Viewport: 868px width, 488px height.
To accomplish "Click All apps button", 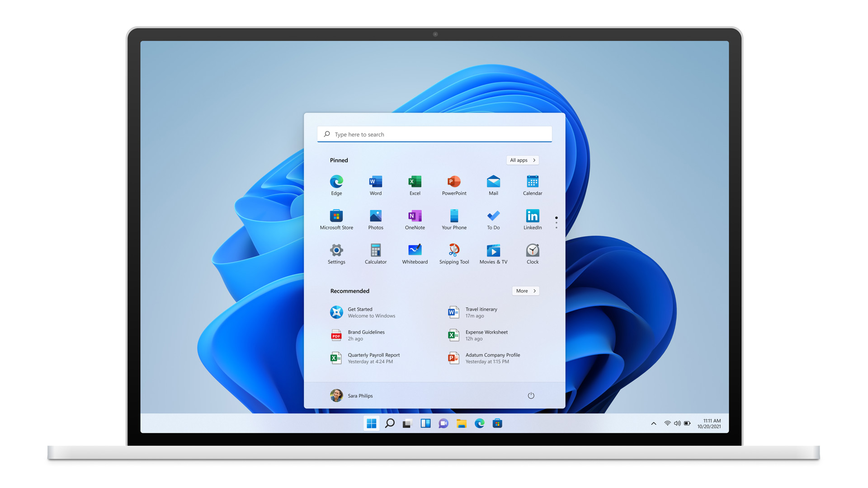I will tap(522, 160).
